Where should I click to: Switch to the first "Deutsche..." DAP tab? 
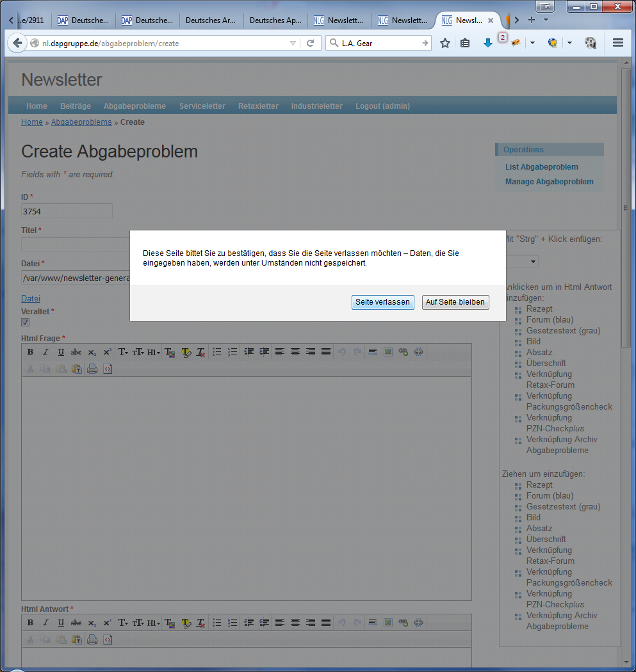tap(83, 20)
